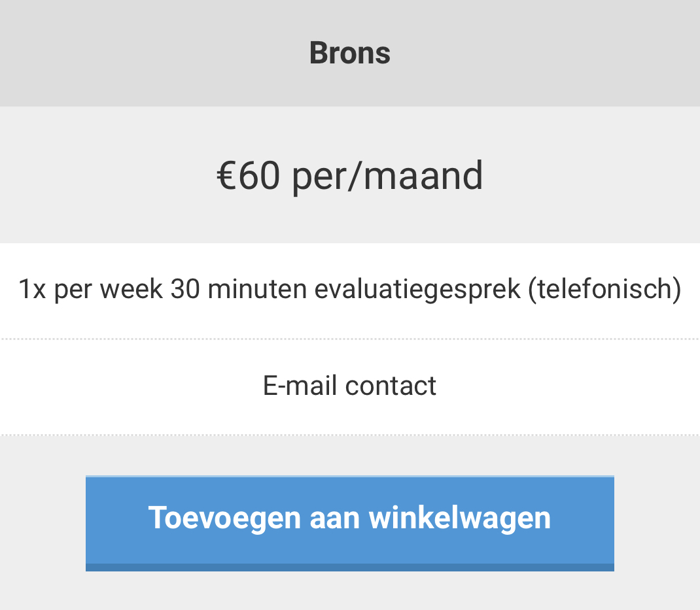700x610 pixels.
Task: Click the "1x per week" text
Action: pyautogui.click(x=90, y=290)
